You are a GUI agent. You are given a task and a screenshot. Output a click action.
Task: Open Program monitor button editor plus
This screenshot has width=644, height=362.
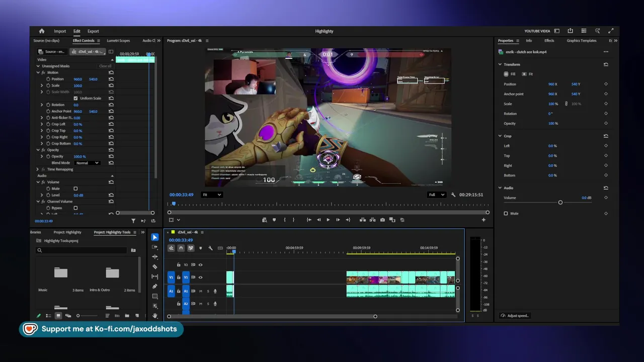[x=484, y=220]
